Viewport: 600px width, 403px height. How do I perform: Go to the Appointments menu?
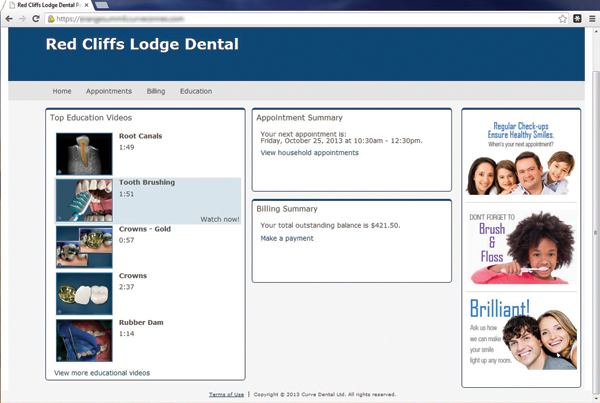109,91
